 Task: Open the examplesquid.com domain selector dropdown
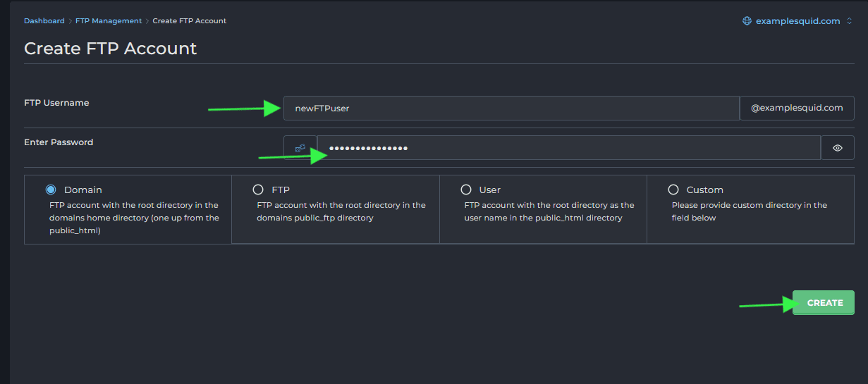(797, 21)
